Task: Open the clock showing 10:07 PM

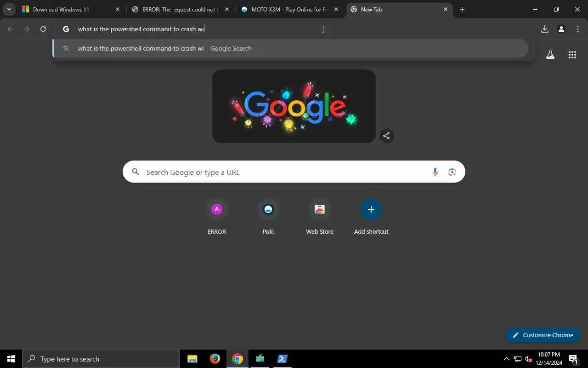Action: point(549,359)
